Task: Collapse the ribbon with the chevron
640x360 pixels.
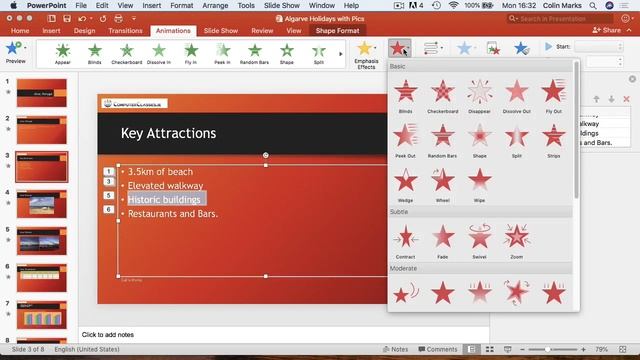Action: 629,31
